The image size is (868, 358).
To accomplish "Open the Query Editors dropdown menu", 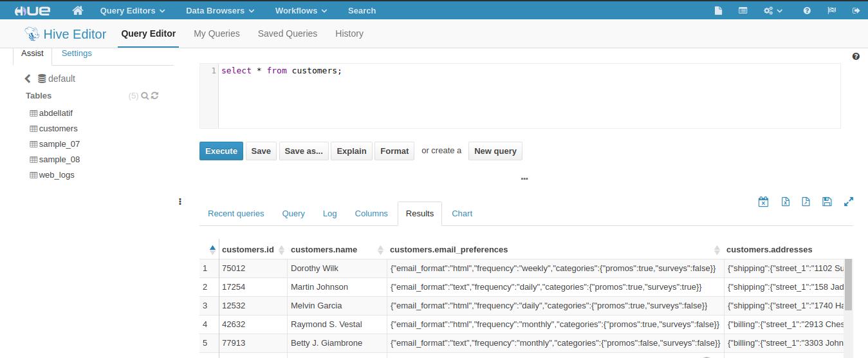I will (133, 10).
